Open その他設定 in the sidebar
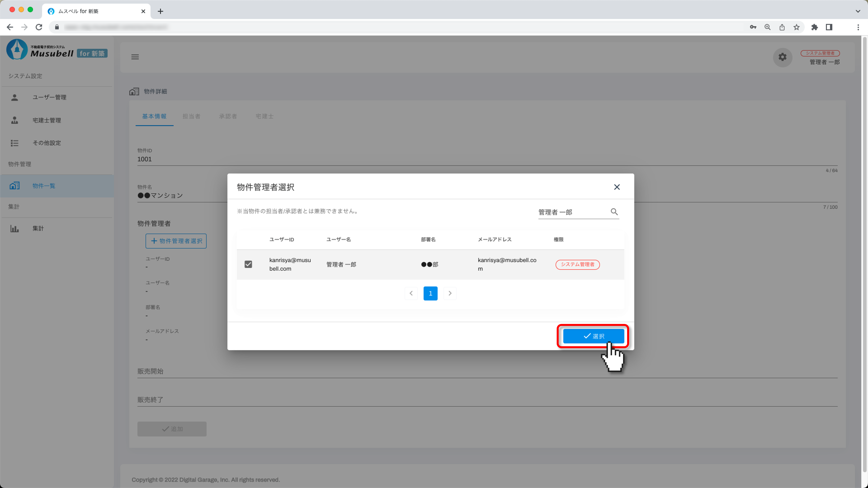The image size is (868, 488). coord(47,143)
